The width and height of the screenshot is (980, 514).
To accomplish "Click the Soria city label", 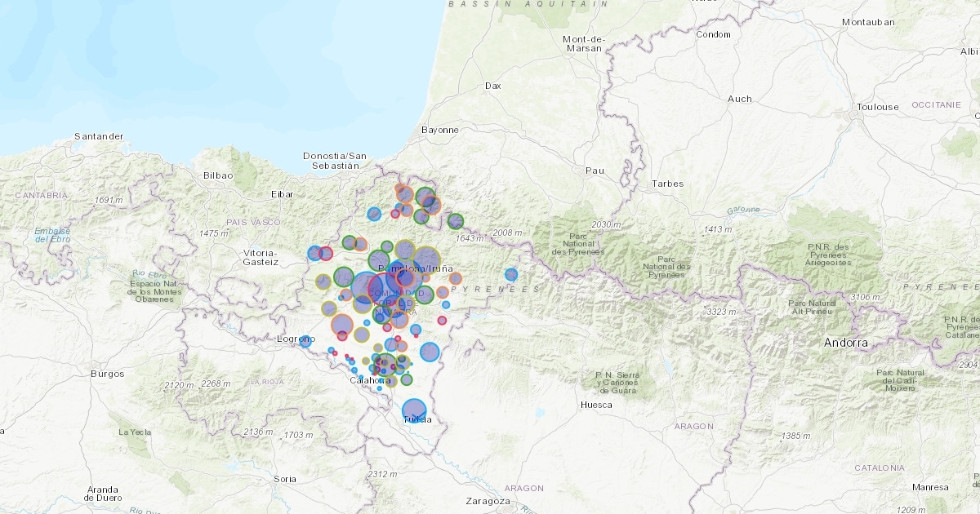I will (286, 478).
